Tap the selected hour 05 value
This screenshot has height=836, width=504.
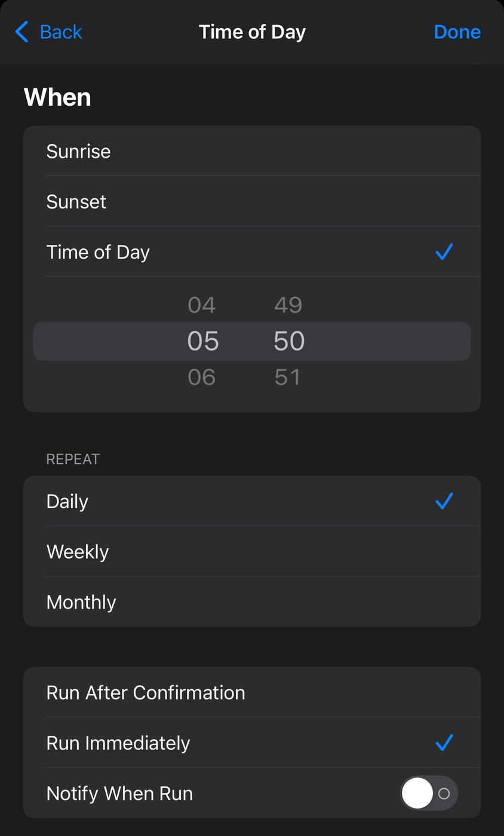click(203, 341)
